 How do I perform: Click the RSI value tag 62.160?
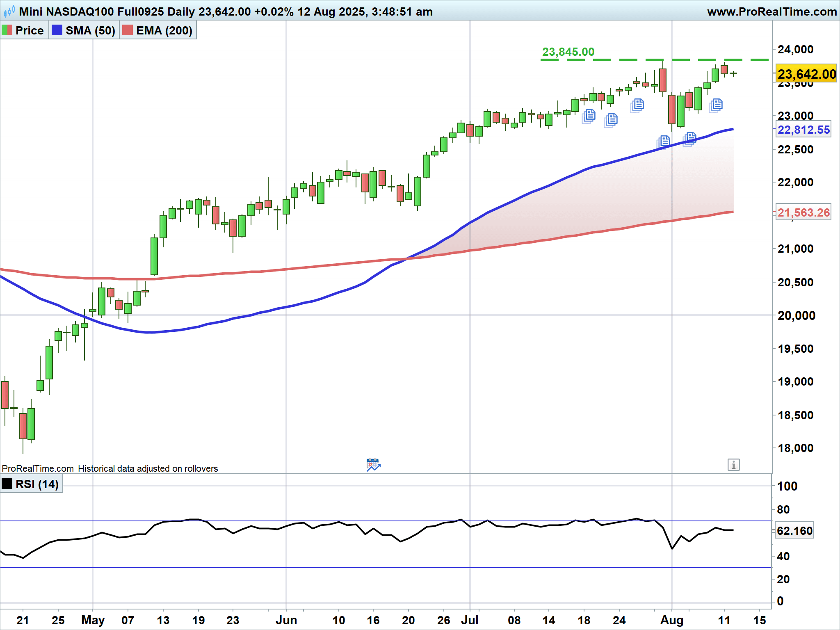[x=794, y=531]
